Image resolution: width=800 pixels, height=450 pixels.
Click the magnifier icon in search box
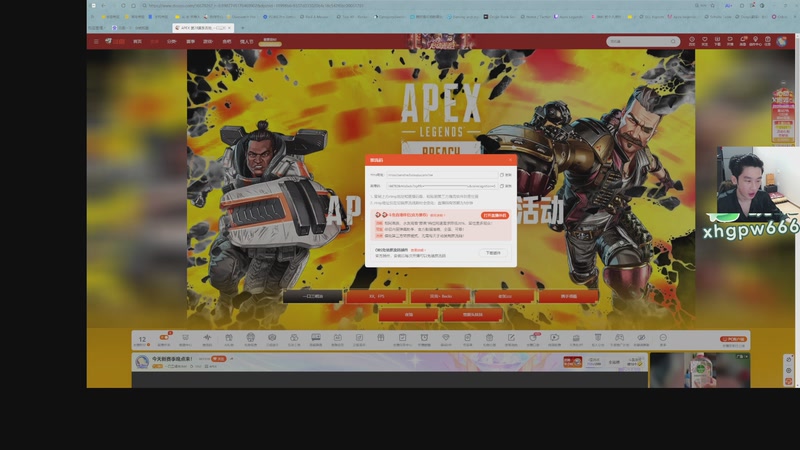pyautogui.click(x=673, y=41)
